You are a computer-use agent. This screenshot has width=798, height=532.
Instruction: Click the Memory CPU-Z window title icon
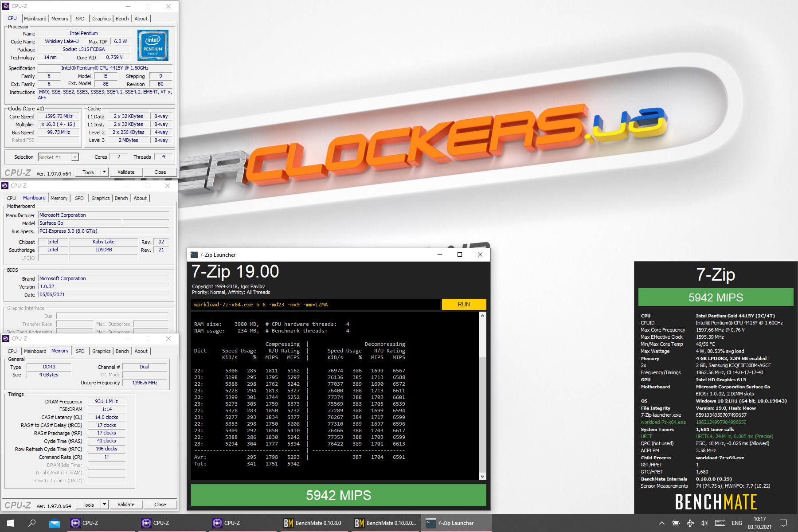6,339
